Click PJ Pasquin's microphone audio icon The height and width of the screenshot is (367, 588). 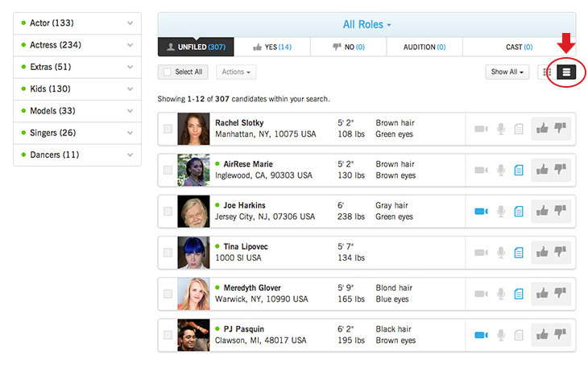point(501,335)
